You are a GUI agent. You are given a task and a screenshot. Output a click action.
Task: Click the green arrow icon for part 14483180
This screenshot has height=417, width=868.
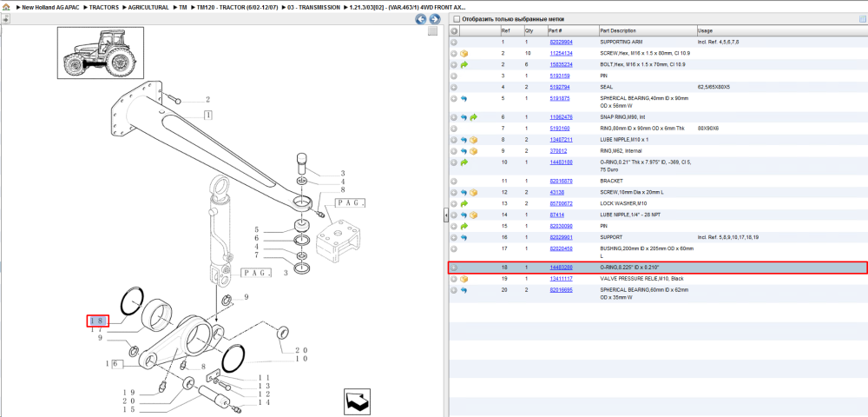[x=464, y=162]
